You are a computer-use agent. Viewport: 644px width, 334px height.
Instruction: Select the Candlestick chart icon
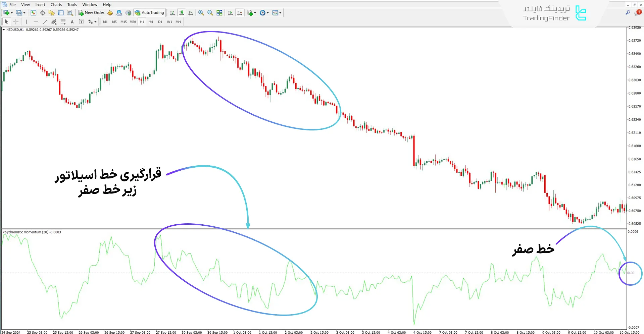[x=181, y=13]
